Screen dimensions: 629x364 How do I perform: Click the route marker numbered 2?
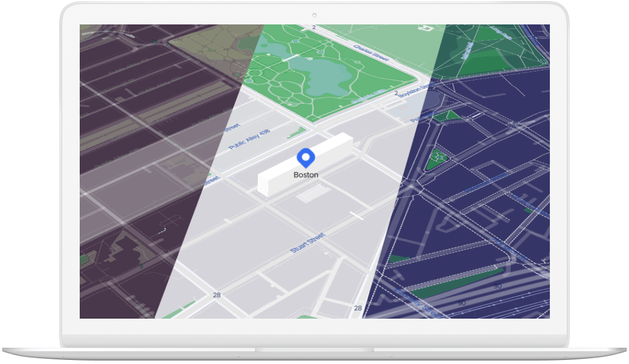[313, 27]
